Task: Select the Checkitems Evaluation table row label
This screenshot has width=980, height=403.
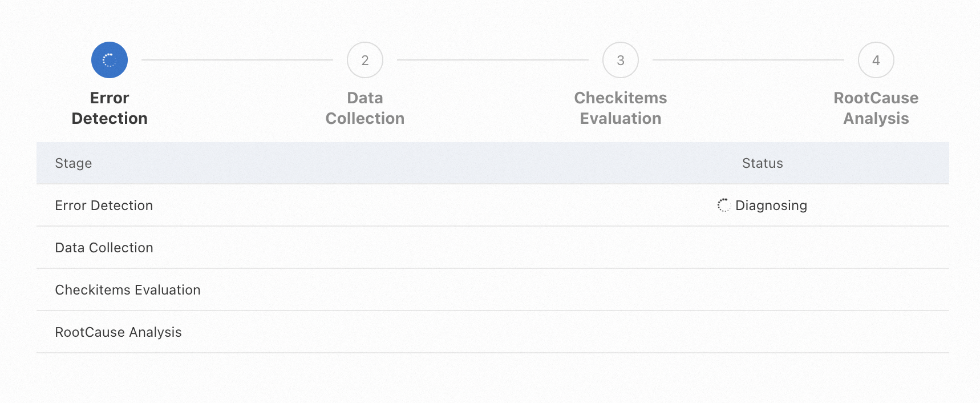Action: coord(128,290)
